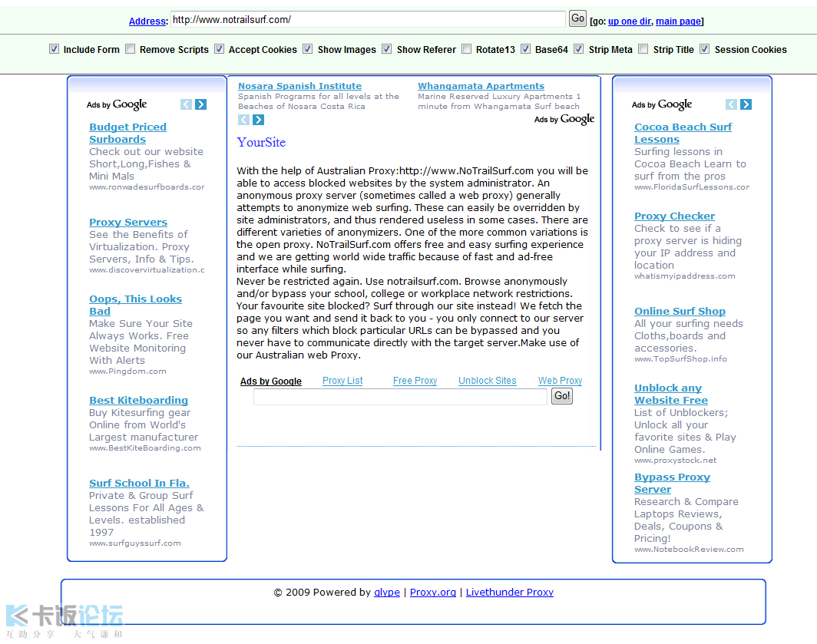817x644 pixels.
Task: Click previous arrow in right sidebar ads
Action: coord(732,104)
